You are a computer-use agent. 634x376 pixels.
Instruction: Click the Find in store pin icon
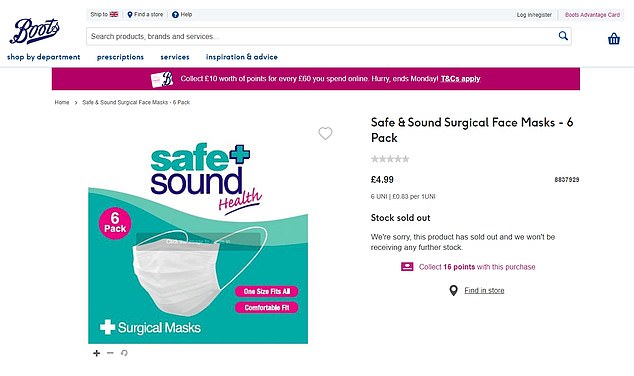tap(454, 290)
